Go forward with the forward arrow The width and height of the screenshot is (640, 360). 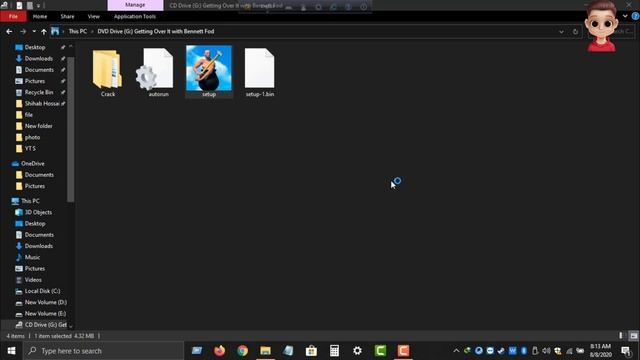coord(23,31)
